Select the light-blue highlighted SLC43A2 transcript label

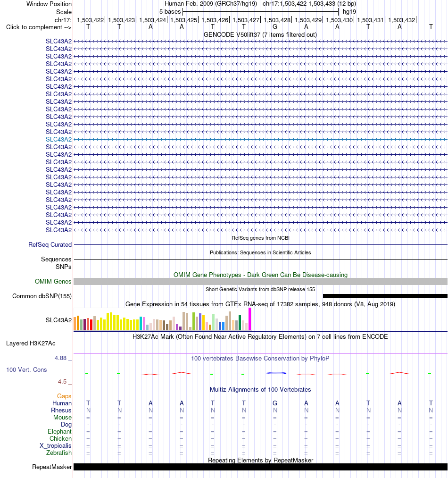59,139
